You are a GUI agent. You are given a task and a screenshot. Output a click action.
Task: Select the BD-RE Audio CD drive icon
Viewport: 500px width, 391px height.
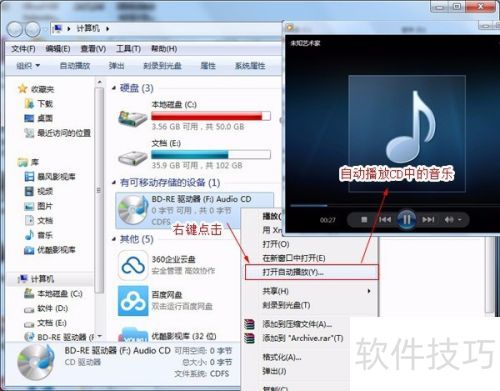133,210
